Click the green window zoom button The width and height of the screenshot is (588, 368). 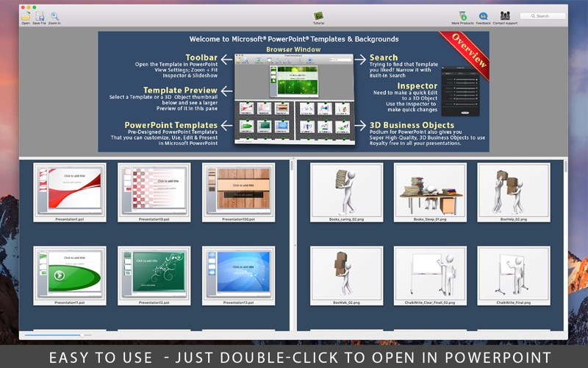[35, 7]
